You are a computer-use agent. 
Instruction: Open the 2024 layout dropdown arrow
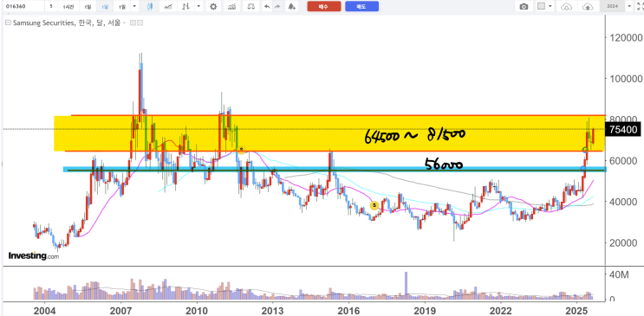point(628,7)
